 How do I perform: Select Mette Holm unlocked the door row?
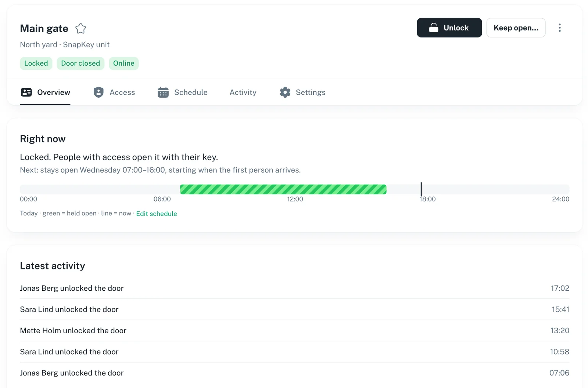point(294,330)
